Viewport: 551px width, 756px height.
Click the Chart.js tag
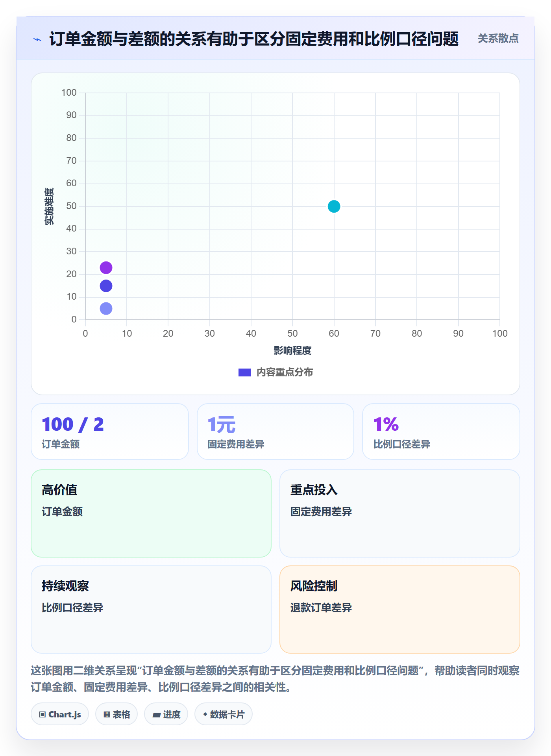[x=60, y=714]
